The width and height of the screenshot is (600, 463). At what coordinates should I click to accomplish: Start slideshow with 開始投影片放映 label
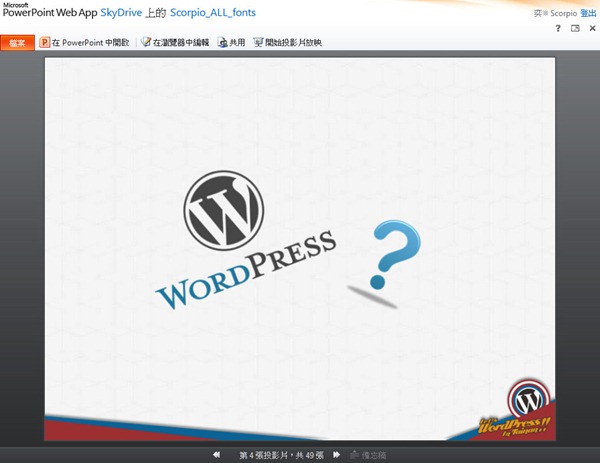tap(293, 42)
